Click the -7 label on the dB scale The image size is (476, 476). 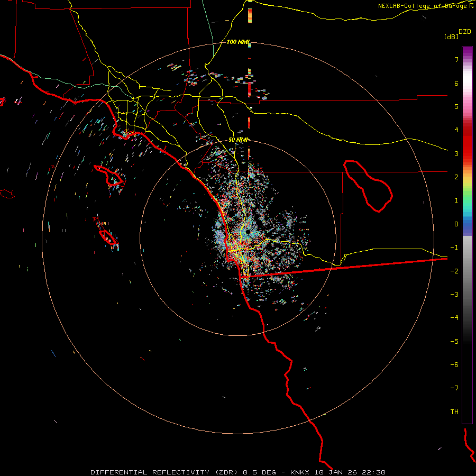coord(454,388)
